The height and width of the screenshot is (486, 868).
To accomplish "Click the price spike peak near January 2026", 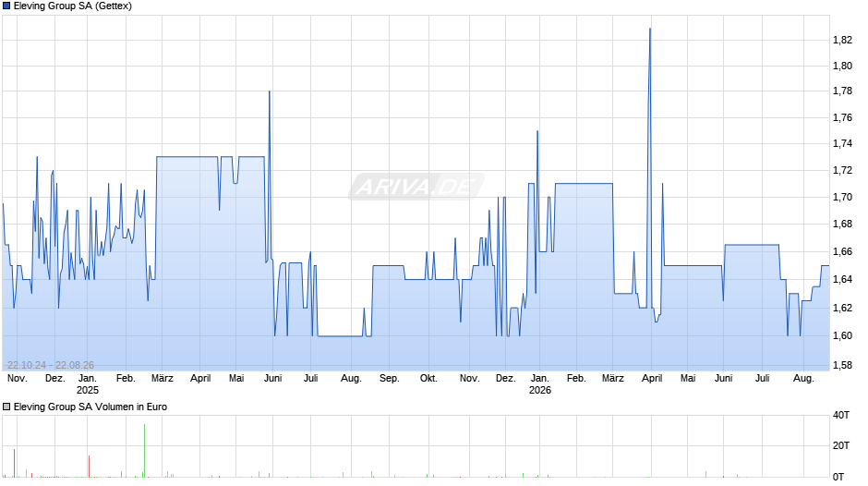I will (x=537, y=131).
